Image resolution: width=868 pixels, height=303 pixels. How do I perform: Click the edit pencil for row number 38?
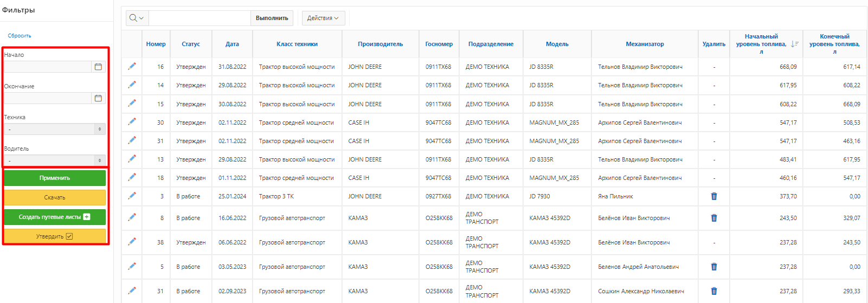tap(132, 242)
